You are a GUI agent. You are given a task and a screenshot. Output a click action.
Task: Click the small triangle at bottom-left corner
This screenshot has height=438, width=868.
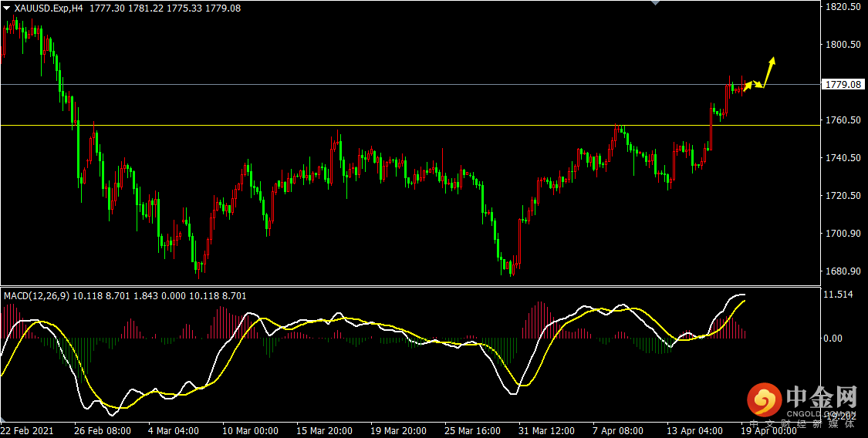pos(5,419)
